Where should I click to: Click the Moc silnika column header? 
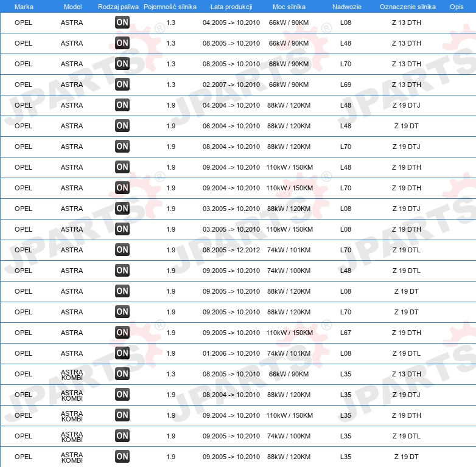click(x=289, y=7)
